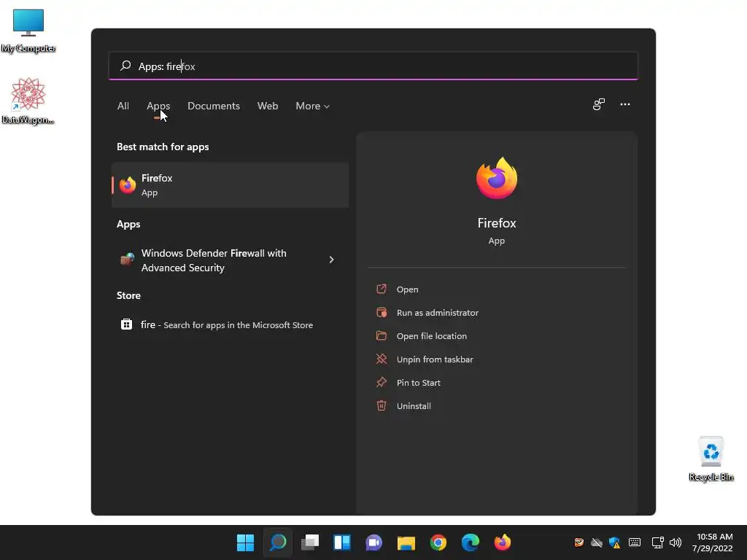Screen dimensions: 747x560
Task: Open the search options people icon
Action: (599, 104)
